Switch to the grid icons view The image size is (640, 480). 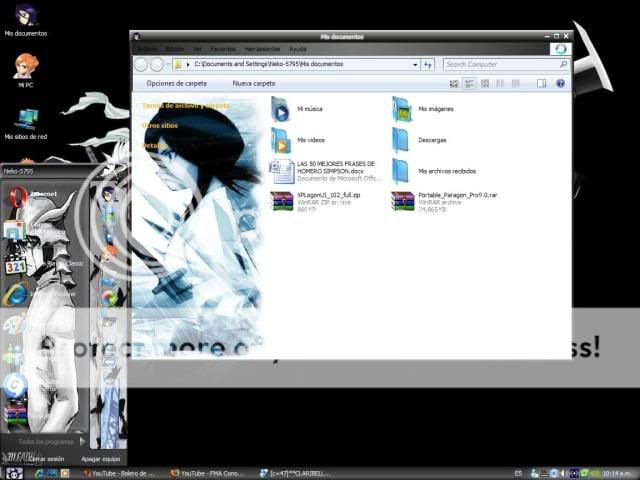[x=485, y=83]
